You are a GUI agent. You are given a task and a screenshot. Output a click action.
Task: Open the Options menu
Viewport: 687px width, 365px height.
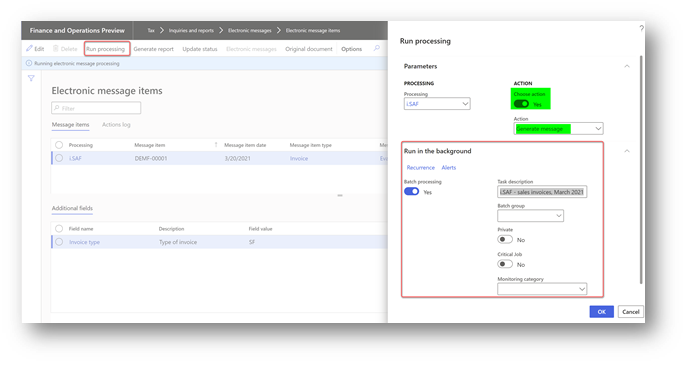pos(351,49)
